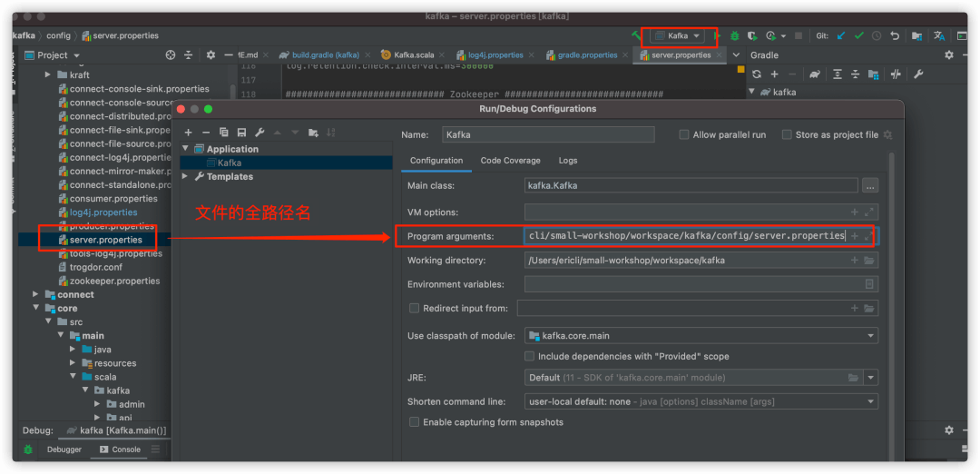Collapse all in Gradle panel
Screen dimensions: 980x474
[x=856, y=74]
